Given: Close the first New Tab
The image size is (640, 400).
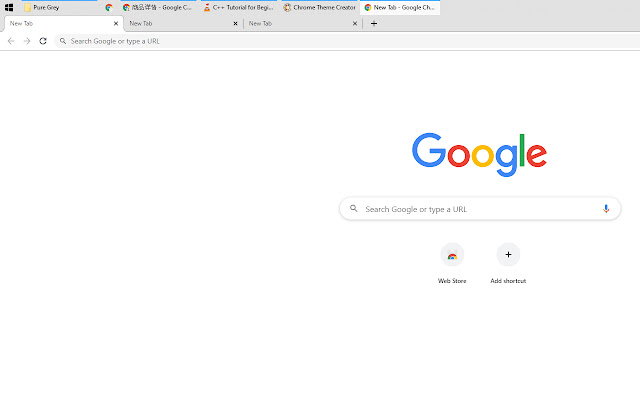Looking at the screenshot, I should [116, 24].
